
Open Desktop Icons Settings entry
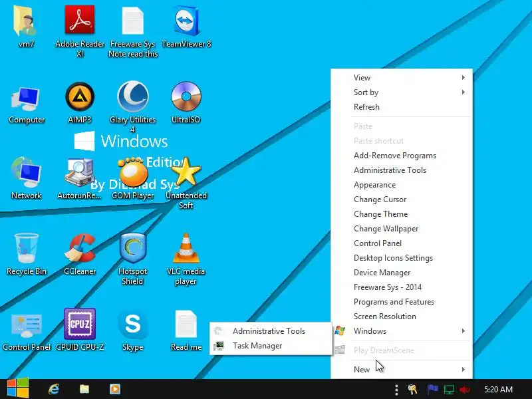tap(402, 257)
